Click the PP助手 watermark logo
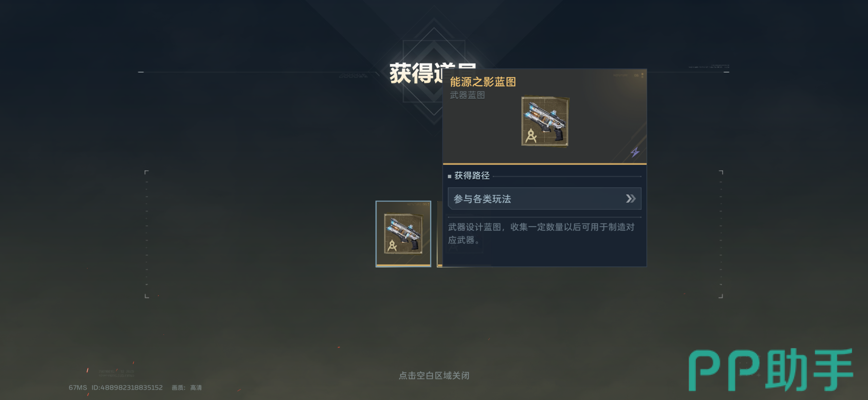868x400 pixels. pyautogui.click(x=771, y=370)
